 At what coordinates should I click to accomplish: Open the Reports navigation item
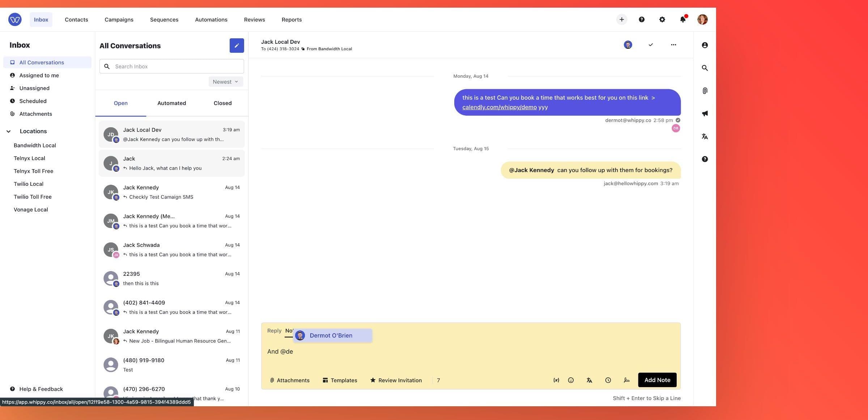[292, 20]
